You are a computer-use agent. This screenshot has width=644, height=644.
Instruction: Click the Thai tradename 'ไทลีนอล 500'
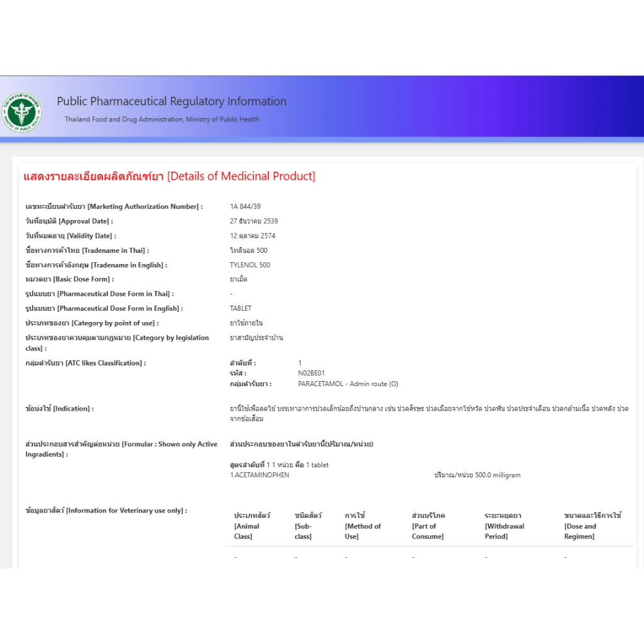(x=248, y=250)
